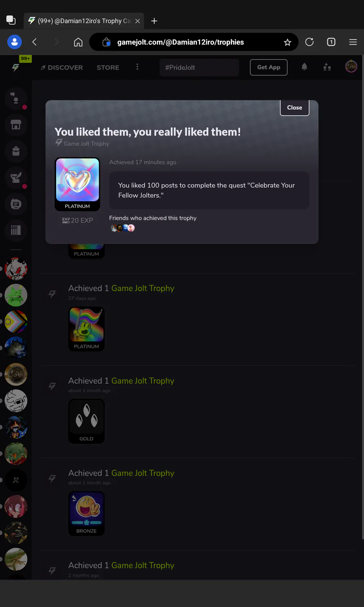The image size is (364, 607).
Task: Open the sidebar store shop icon
Action: pos(16,125)
